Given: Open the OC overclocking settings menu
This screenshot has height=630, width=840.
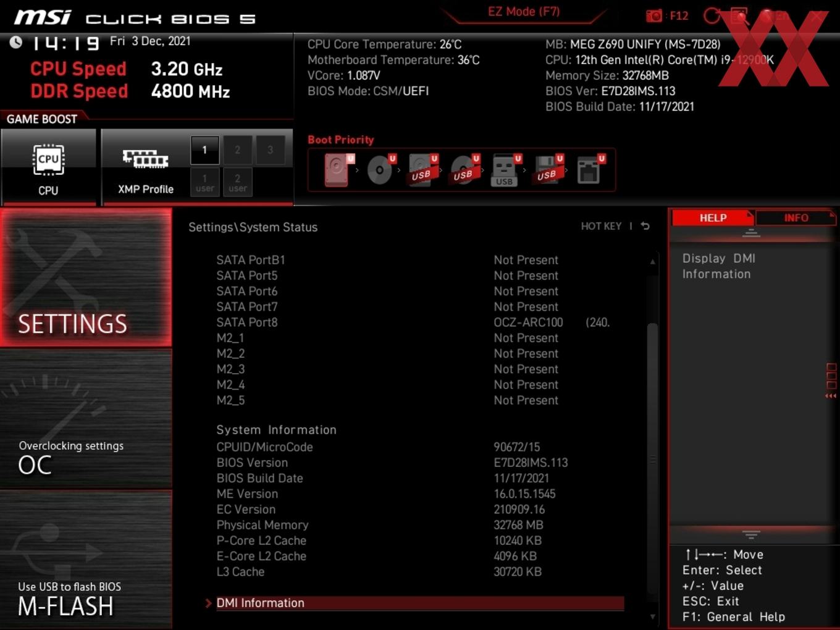Looking at the screenshot, I should [x=86, y=419].
